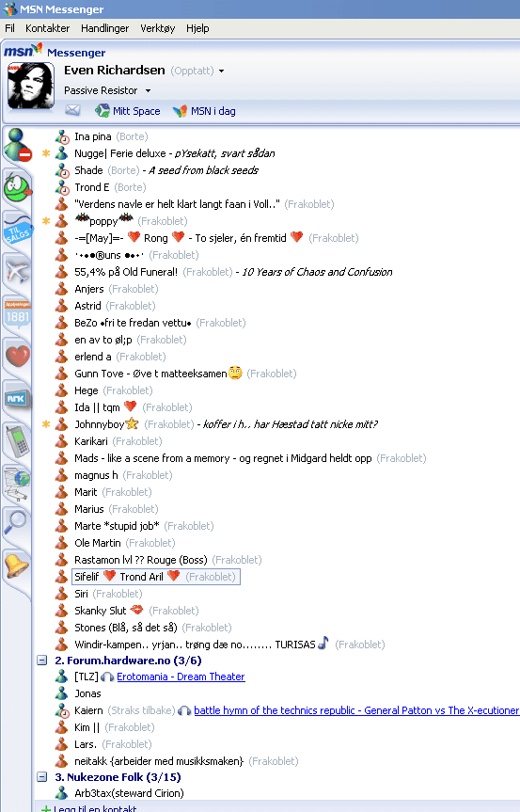520x812 pixels.
Task: Open the Til Salgs sidebar tab
Action: [x=17, y=231]
